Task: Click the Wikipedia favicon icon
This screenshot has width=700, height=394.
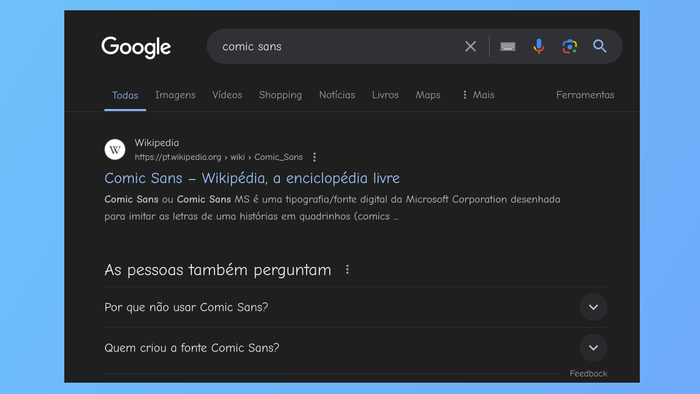Action: click(115, 149)
